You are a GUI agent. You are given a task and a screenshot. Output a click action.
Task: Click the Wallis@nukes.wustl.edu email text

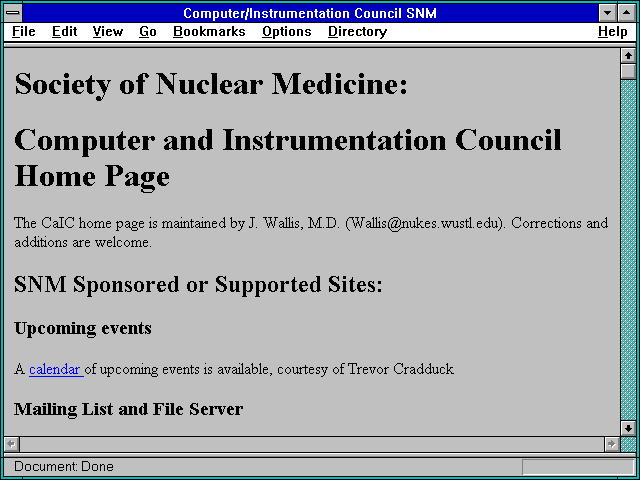[425, 223]
